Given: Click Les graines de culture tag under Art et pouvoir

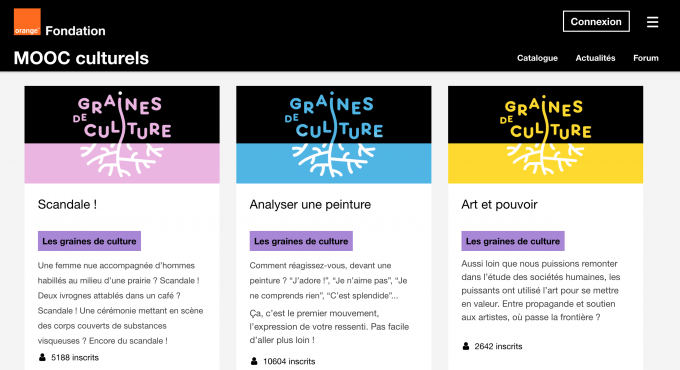Looking at the screenshot, I should (513, 241).
